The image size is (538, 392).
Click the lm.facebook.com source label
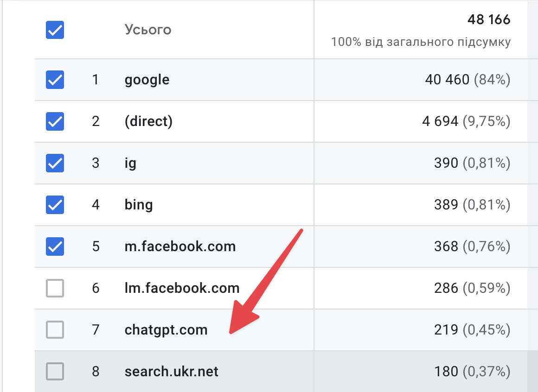point(182,289)
